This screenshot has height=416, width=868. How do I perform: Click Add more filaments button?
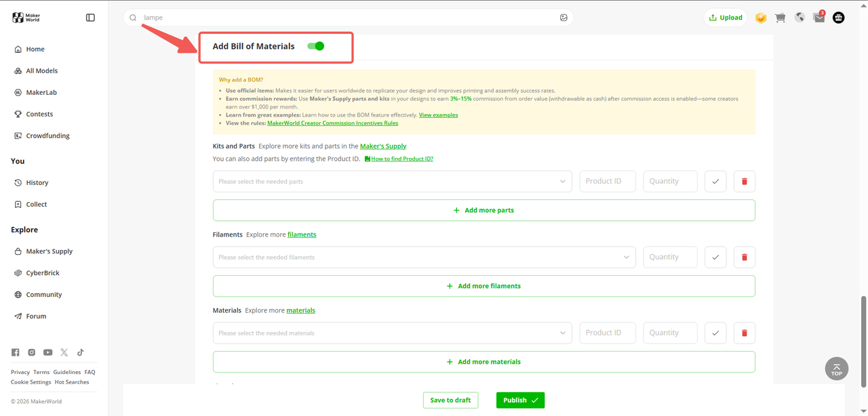pos(484,286)
